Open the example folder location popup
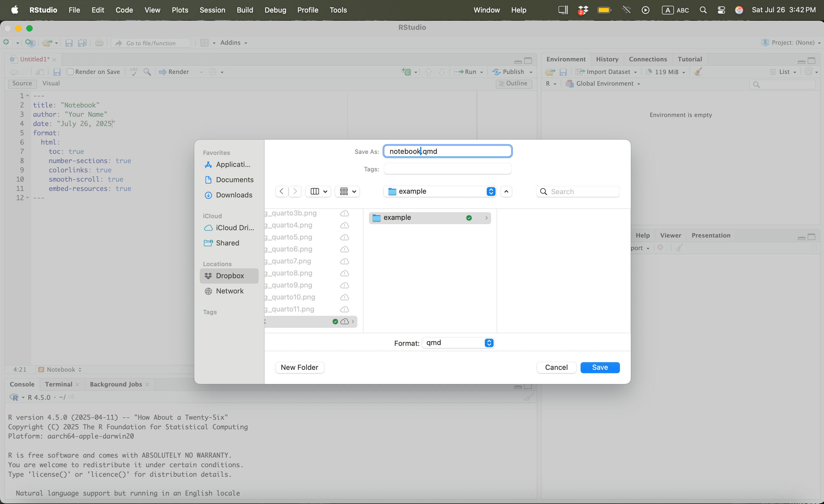The width and height of the screenshot is (824, 504). click(x=440, y=191)
